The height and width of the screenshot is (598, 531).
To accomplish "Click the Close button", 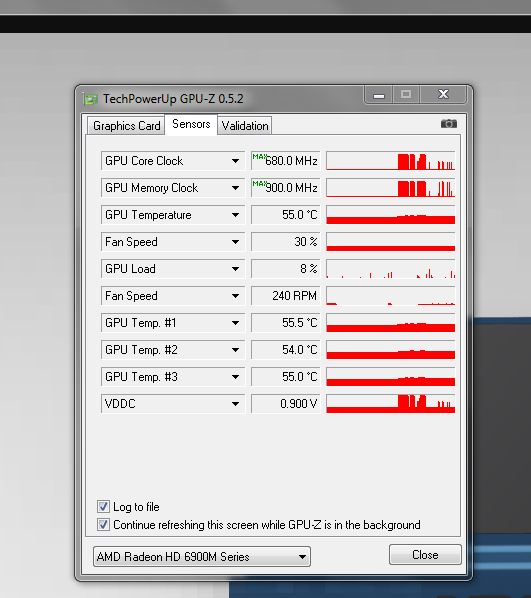I will [425, 555].
